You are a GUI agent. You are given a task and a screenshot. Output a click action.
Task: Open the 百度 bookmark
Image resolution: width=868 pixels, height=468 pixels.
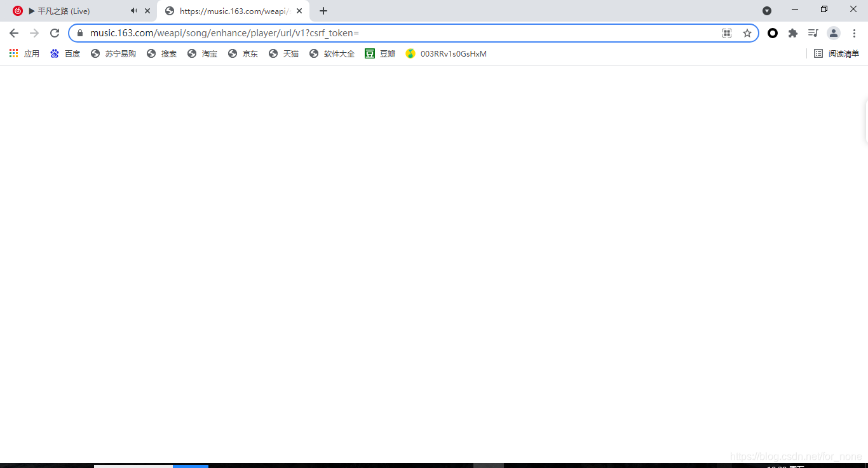[x=65, y=54]
